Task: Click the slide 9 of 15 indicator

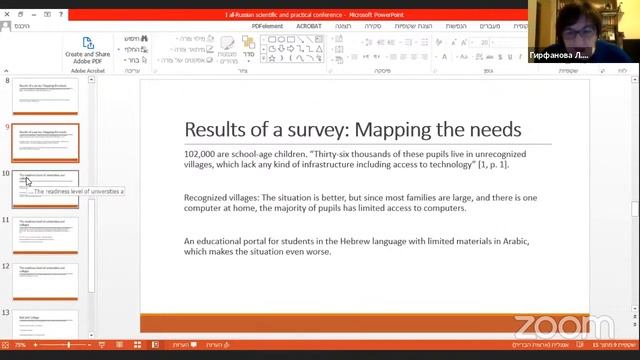Action: [614, 345]
